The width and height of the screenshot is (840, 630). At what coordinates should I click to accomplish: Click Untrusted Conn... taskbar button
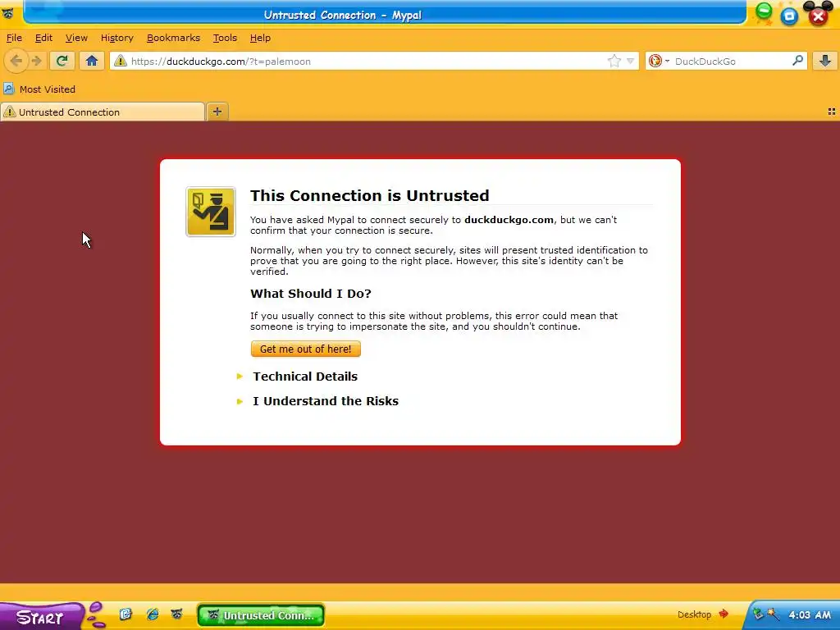261,615
